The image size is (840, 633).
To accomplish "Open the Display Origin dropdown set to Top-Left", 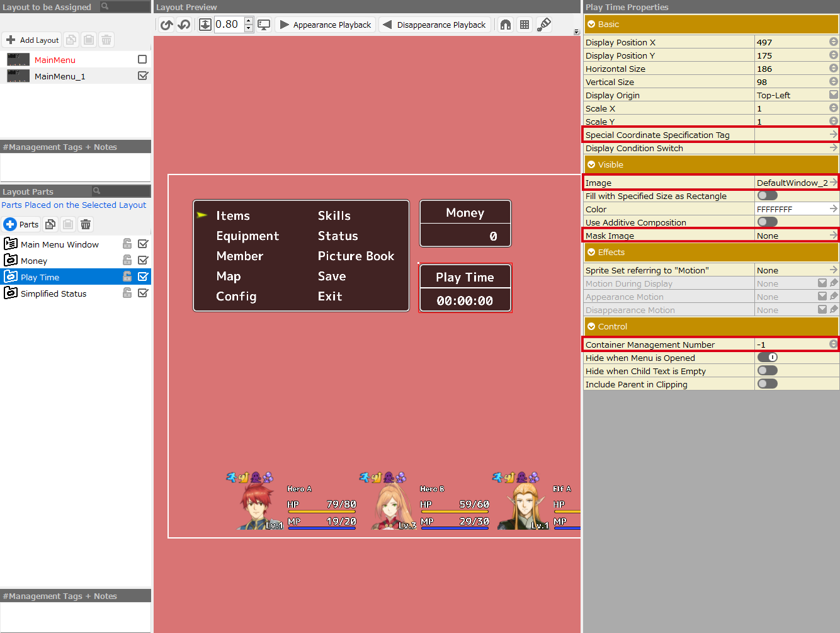I will pyautogui.click(x=833, y=94).
